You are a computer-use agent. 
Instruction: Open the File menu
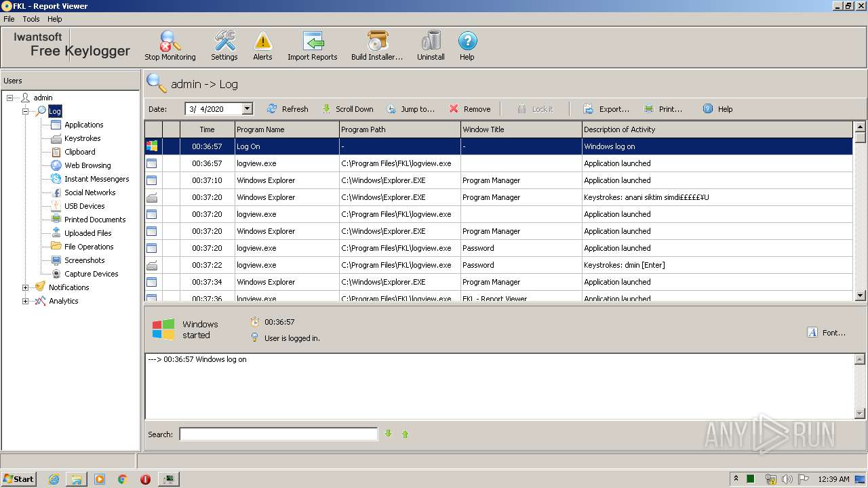click(x=9, y=19)
